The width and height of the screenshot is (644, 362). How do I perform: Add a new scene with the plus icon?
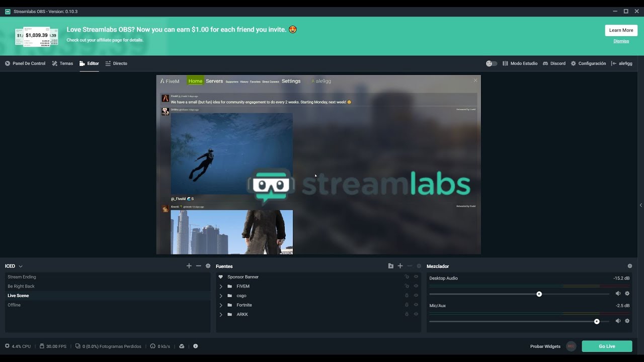[x=189, y=266]
